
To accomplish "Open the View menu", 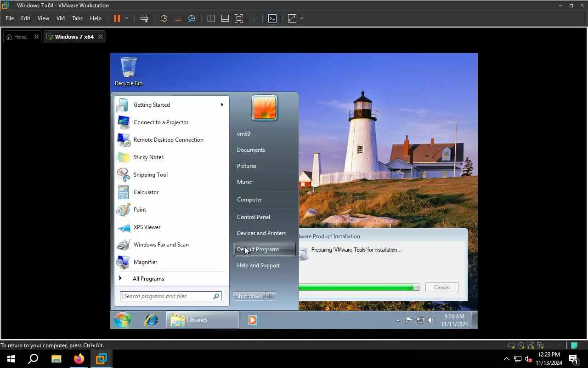I will (43, 18).
